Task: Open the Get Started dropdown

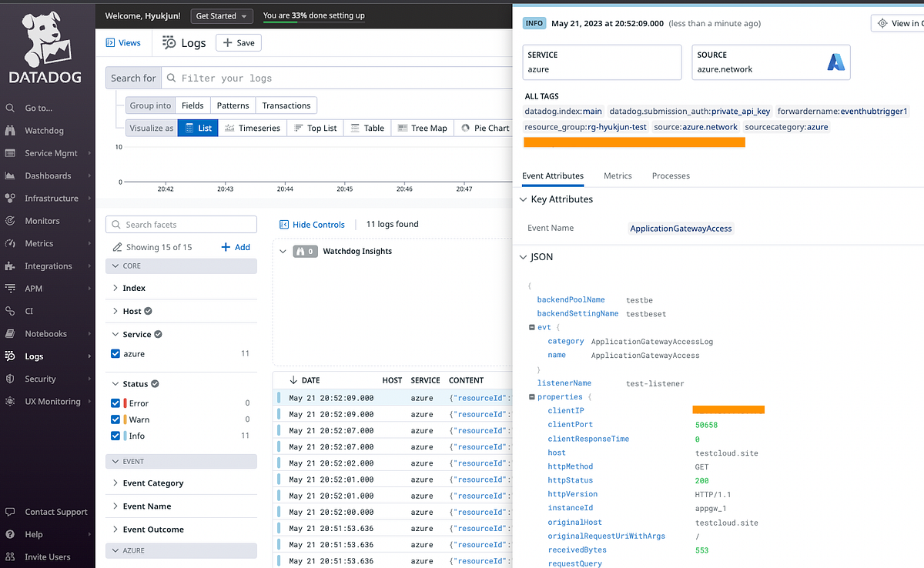Action: click(222, 15)
